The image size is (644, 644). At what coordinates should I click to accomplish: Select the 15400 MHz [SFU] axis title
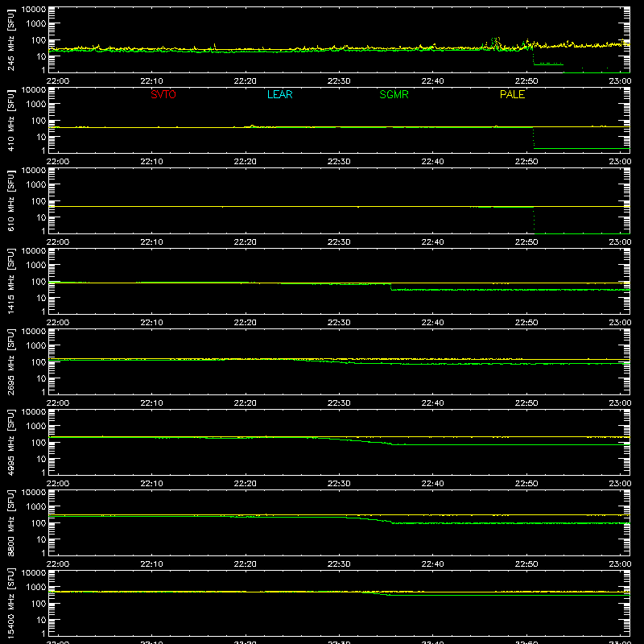pyautogui.click(x=10, y=604)
